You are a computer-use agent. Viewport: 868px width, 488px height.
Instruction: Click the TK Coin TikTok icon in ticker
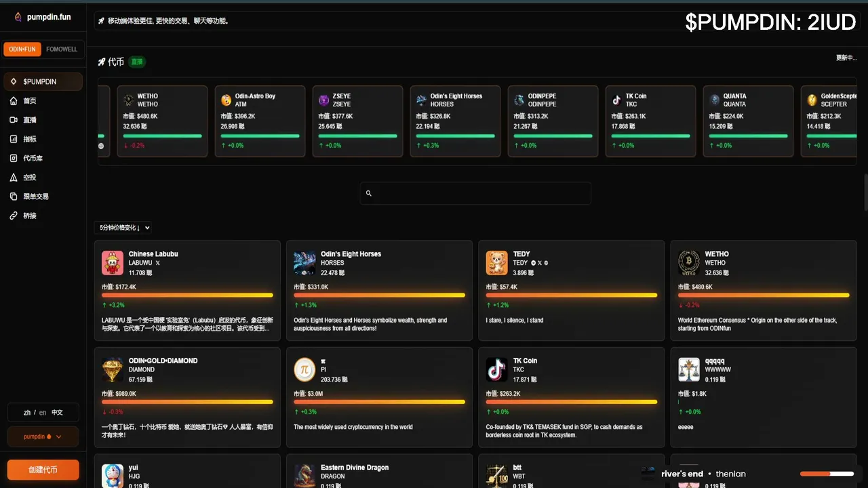[617, 100]
